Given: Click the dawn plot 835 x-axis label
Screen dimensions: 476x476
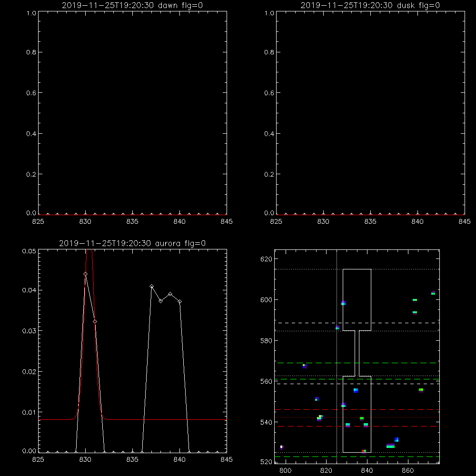Looking at the screenshot, I should pyautogui.click(x=132, y=222).
